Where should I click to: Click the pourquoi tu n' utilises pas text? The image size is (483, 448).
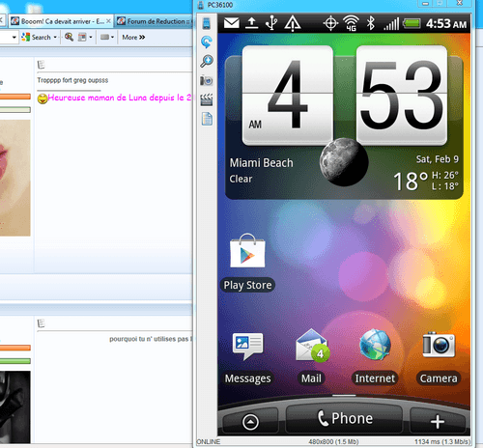click(x=151, y=339)
